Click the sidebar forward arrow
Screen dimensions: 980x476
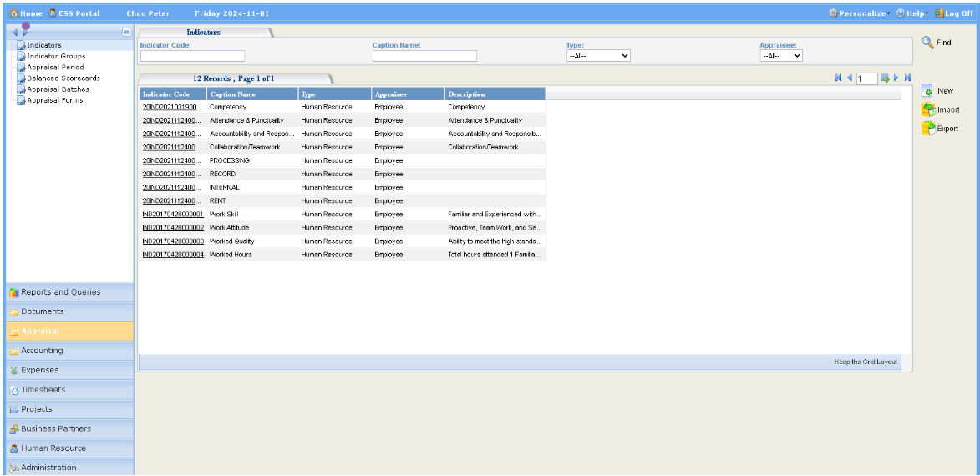tap(25, 33)
